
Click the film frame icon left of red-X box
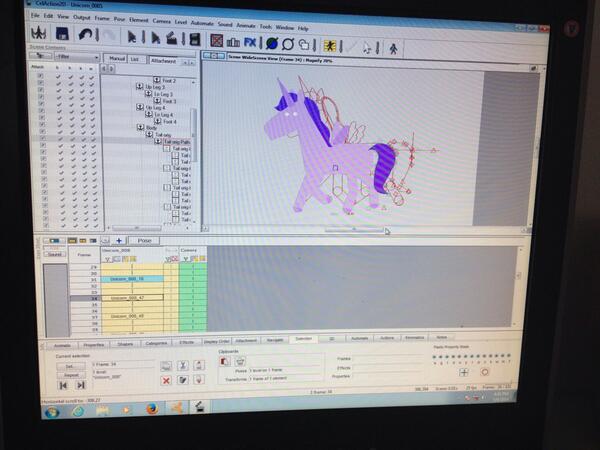coord(195,39)
